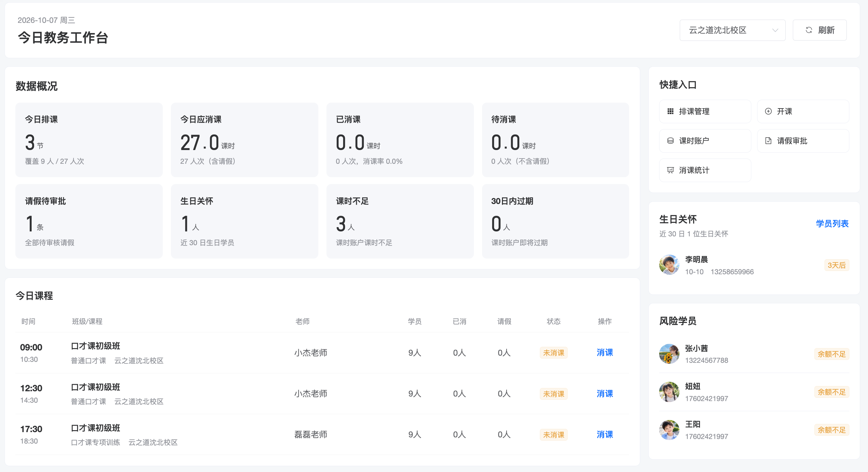Click 消课 for the 12:30 class
Viewport: 868px width, 472px height.
pos(605,394)
